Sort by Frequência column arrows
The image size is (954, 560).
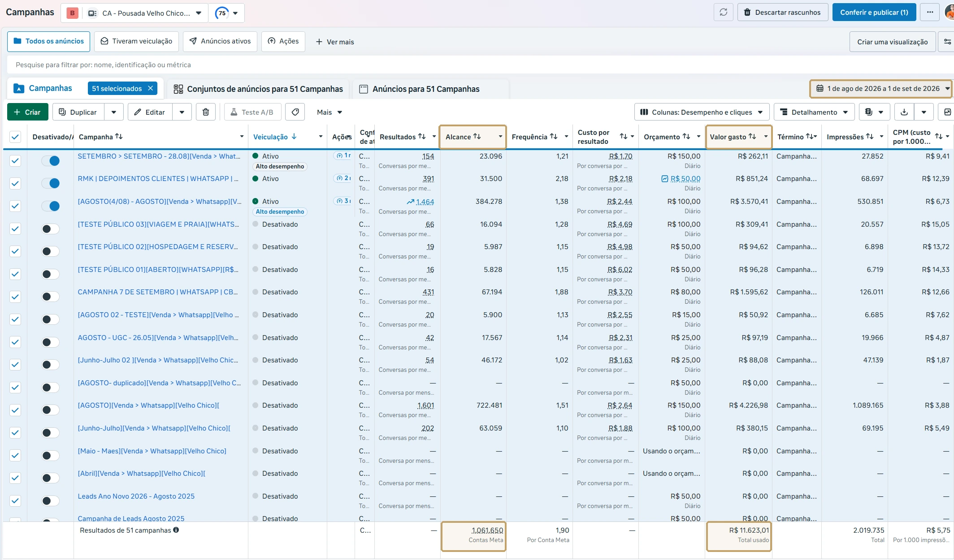coord(554,136)
